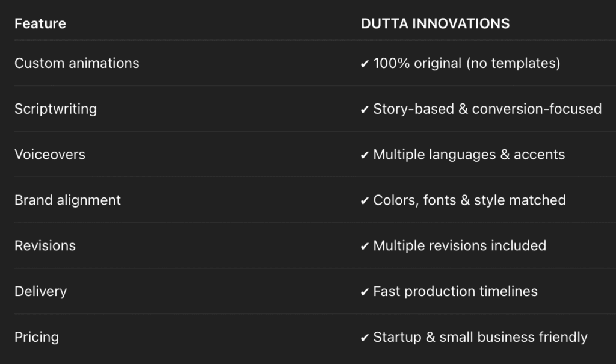
Task: Click the Scriptwriting feature label
Action: pos(55,109)
